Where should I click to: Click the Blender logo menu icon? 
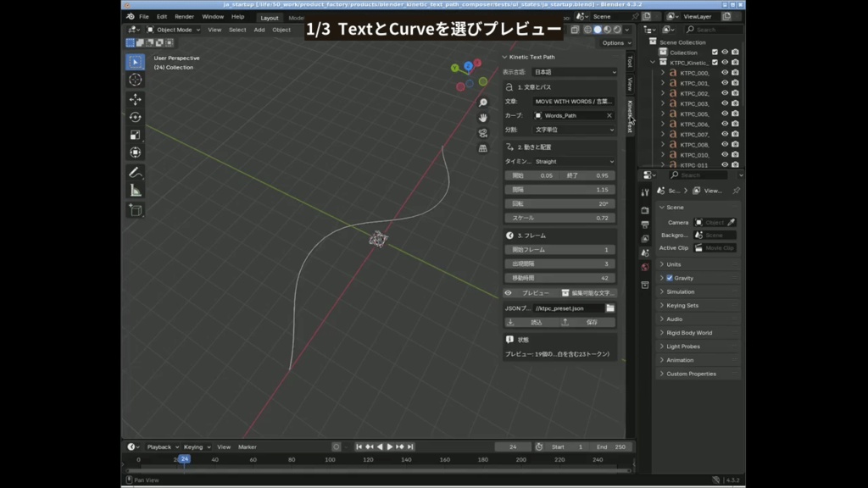point(131,17)
